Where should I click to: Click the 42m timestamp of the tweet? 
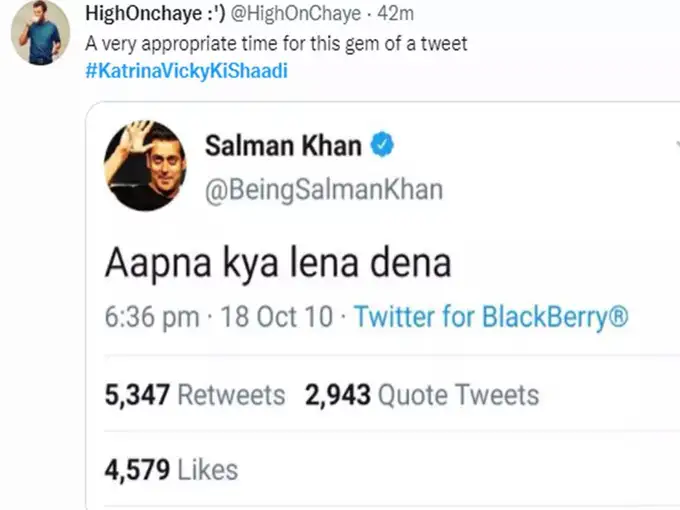(396, 14)
